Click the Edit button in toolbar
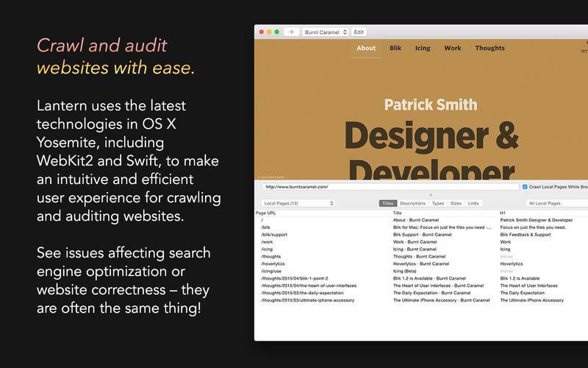The image size is (588, 368). [359, 32]
